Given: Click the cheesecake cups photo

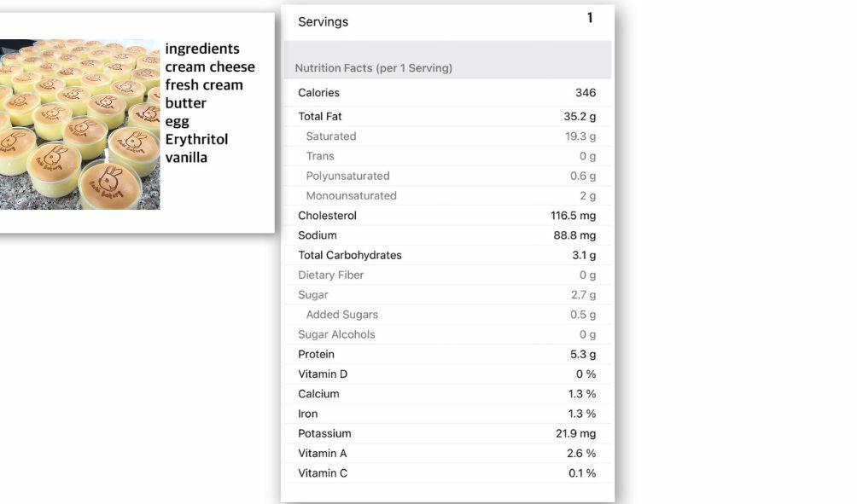Looking at the screenshot, I should [79, 124].
